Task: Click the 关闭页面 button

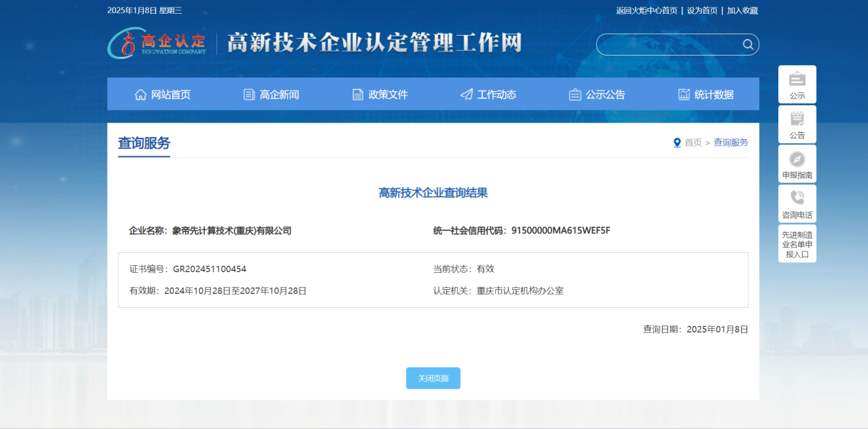Action: point(433,378)
